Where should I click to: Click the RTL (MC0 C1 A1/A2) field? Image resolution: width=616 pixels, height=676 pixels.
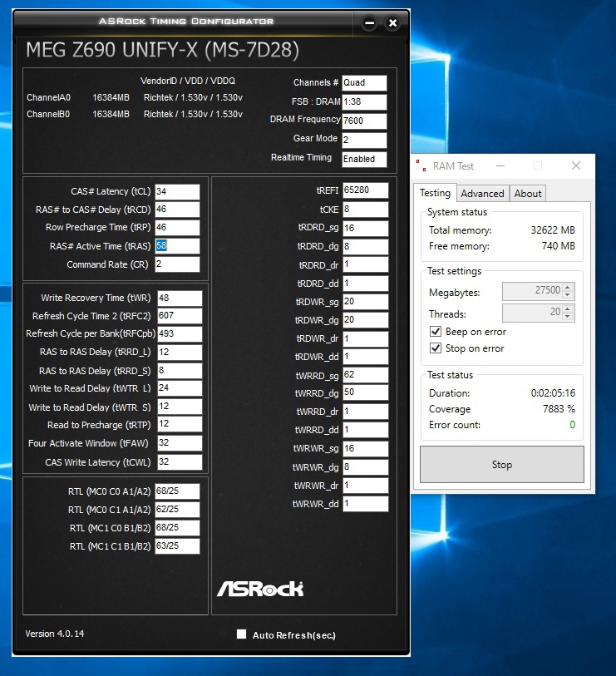pos(177,509)
